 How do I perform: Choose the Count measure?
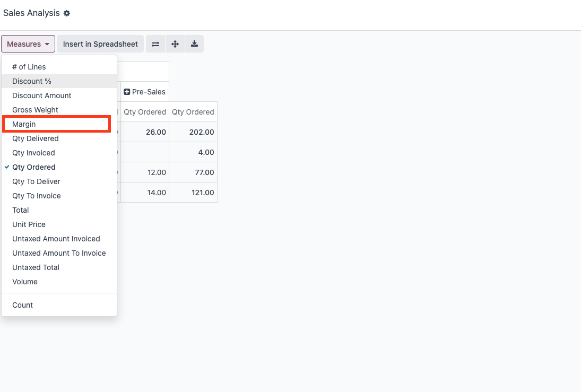coord(59,305)
